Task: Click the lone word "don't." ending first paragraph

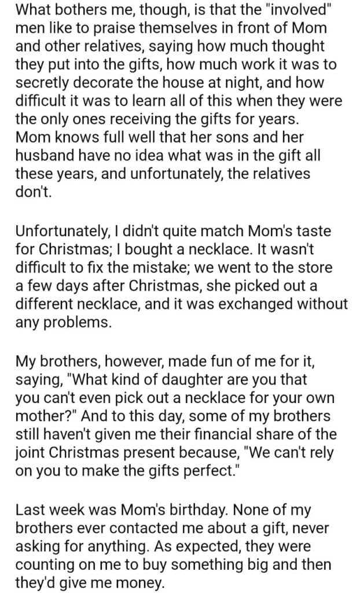Action: coord(34,192)
